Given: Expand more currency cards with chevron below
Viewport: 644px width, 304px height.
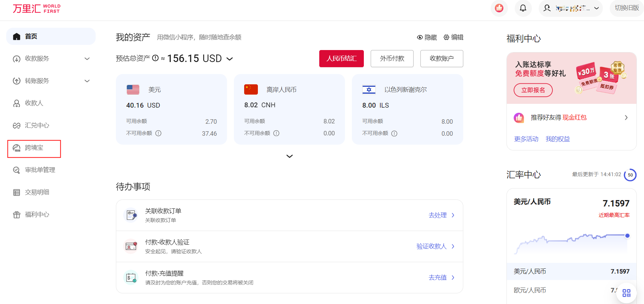Looking at the screenshot, I should click(289, 156).
